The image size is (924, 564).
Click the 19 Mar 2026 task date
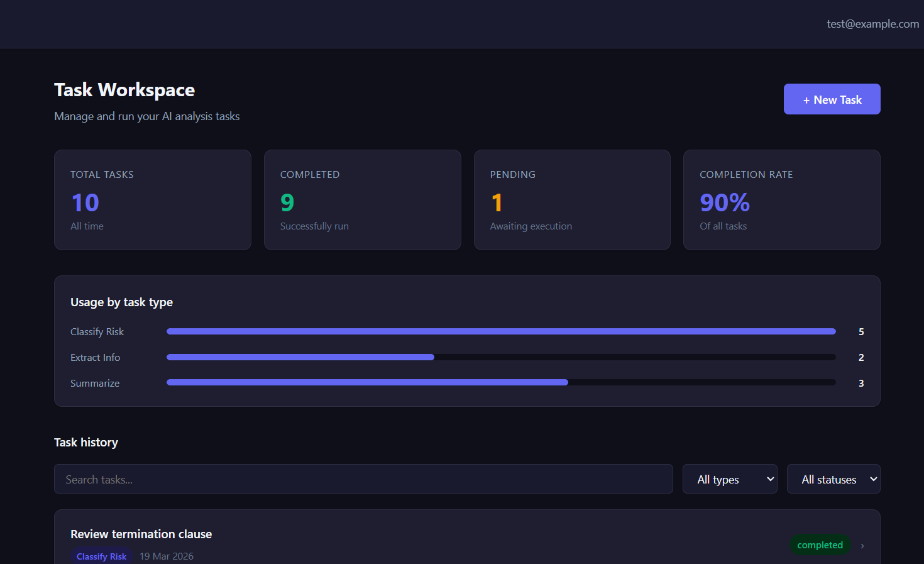pyautogui.click(x=167, y=556)
